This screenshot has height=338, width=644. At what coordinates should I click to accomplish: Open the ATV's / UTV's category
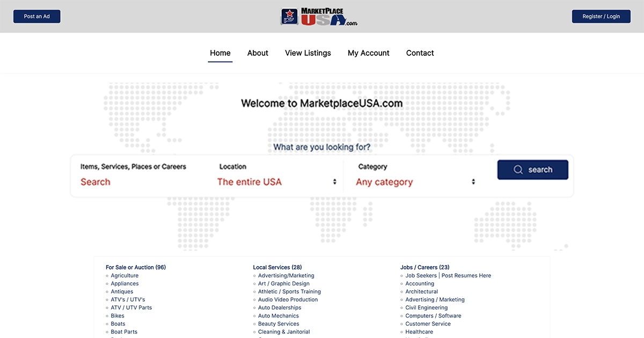128,300
